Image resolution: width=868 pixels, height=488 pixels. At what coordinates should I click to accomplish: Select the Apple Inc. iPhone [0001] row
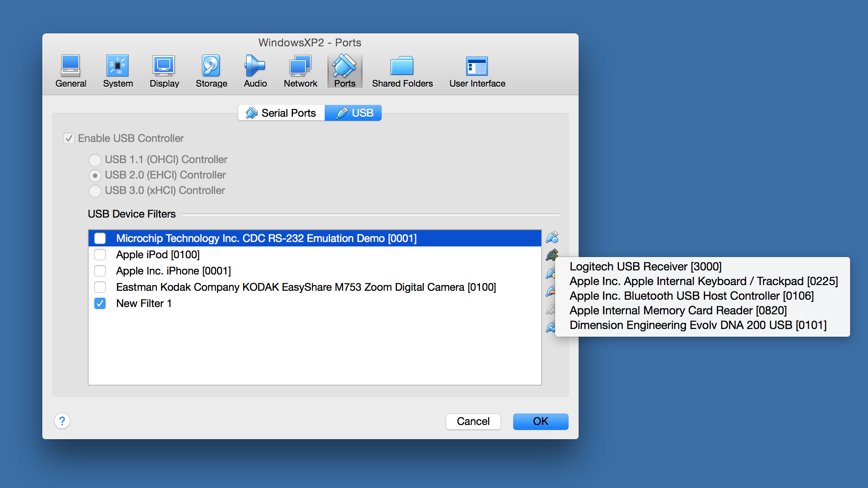click(x=315, y=271)
